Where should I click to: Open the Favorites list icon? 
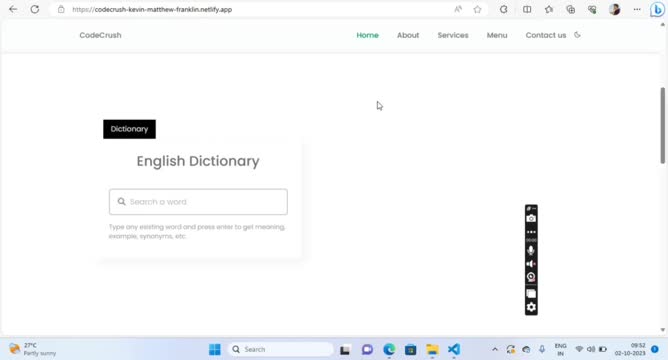click(549, 9)
